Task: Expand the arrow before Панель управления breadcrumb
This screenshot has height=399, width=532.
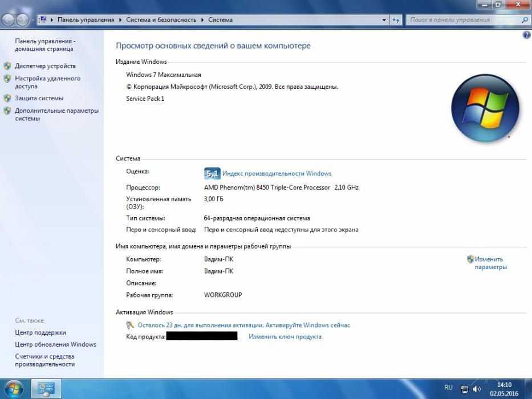Action: pyautogui.click(x=51, y=20)
